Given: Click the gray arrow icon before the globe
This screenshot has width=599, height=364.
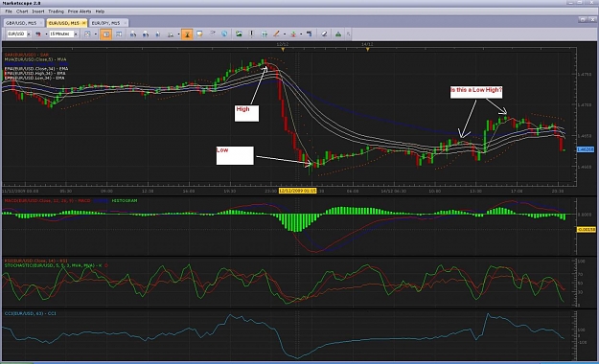Looking at the screenshot, I should tap(213, 34).
